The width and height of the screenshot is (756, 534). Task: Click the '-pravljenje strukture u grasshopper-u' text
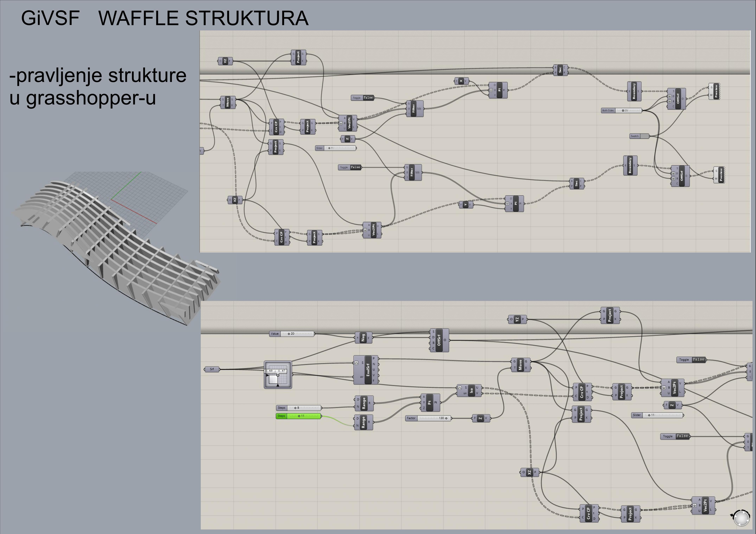point(98,86)
